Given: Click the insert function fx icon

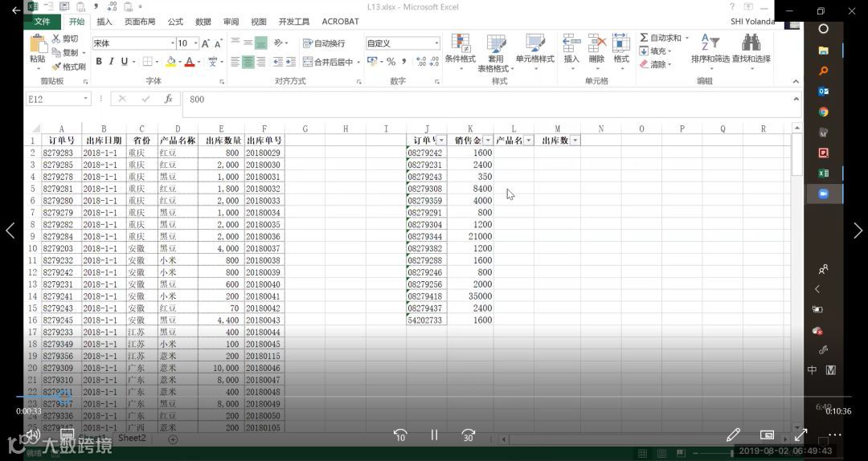Looking at the screenshot, I should pos(168,99).
